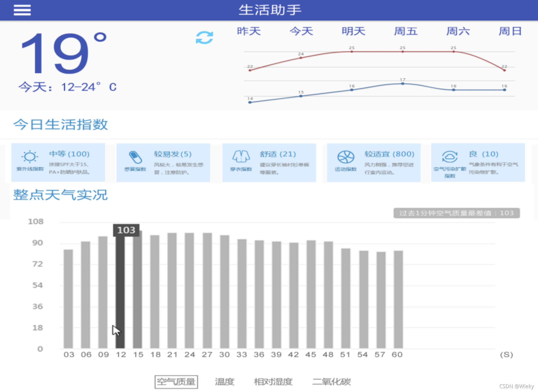Click the bar at 42 seconds
The image size is (538, 392).
tap(294, 295)
